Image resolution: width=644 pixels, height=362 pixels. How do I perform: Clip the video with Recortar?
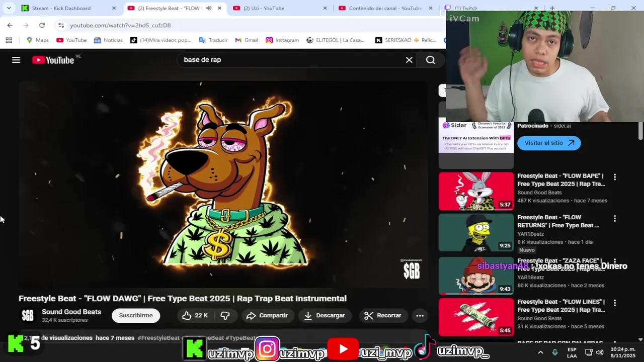tap(383, 315)
